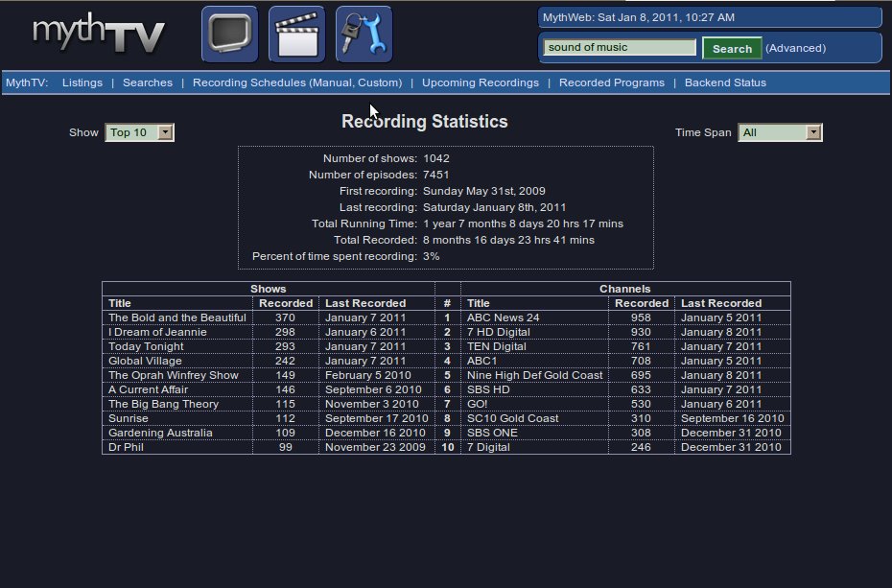
Task: Click Number of shows value 1042
Action: tap(435, 158)
